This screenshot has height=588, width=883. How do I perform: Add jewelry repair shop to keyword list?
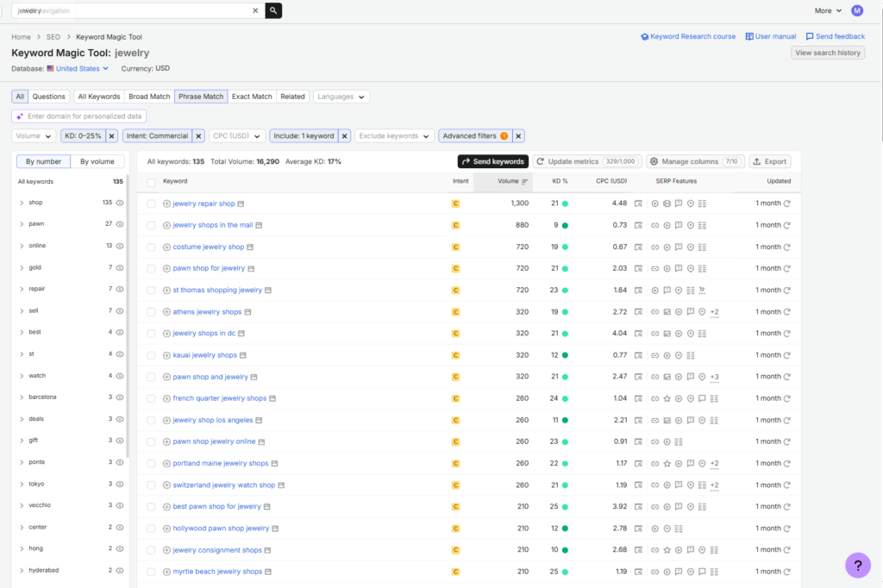click(x=166, y=203)
